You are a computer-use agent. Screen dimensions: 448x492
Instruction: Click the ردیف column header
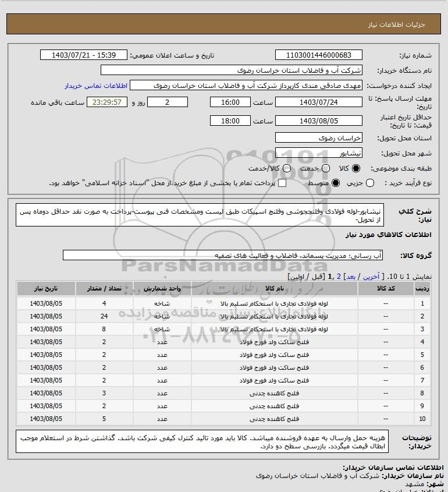pos(422,288)
